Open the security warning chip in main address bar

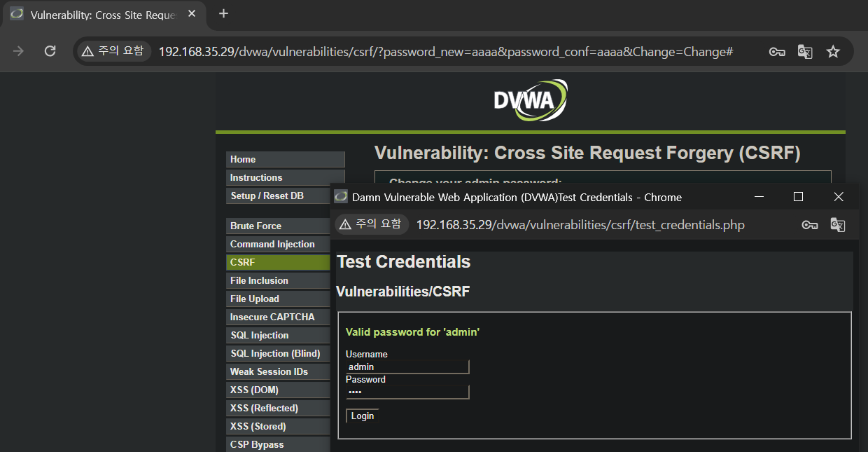pos(113,51)
